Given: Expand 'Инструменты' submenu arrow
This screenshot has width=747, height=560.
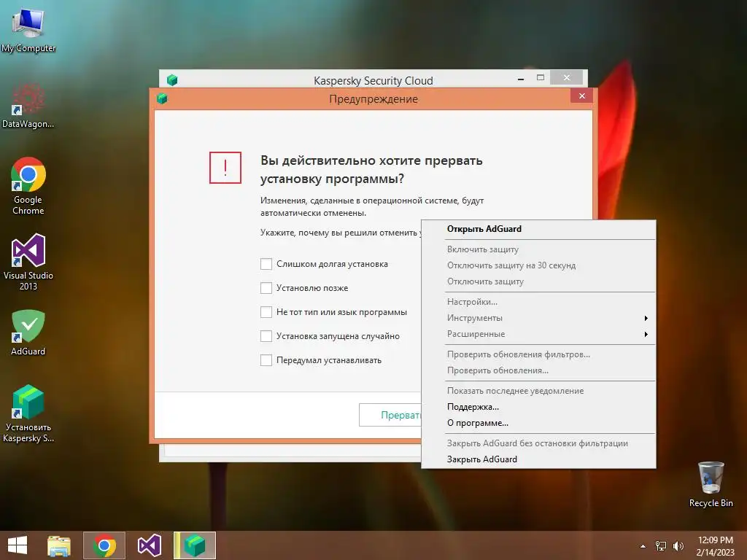Looking at the screenshot, I should [646, 318].
